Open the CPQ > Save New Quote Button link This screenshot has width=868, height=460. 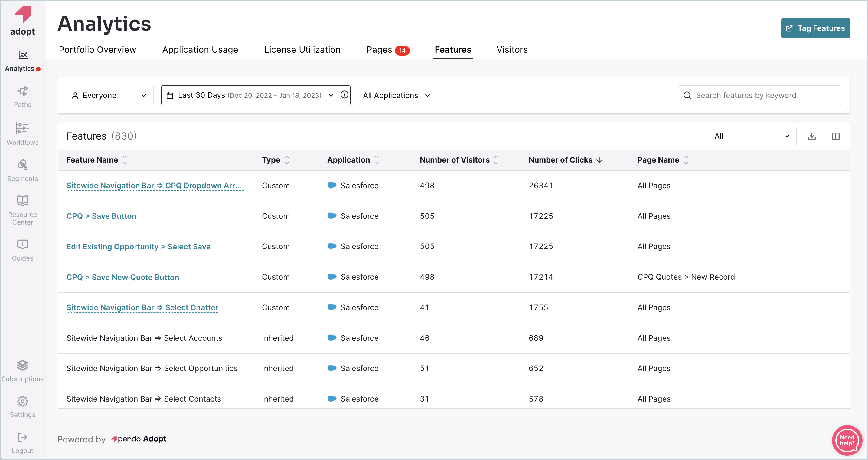123,277
